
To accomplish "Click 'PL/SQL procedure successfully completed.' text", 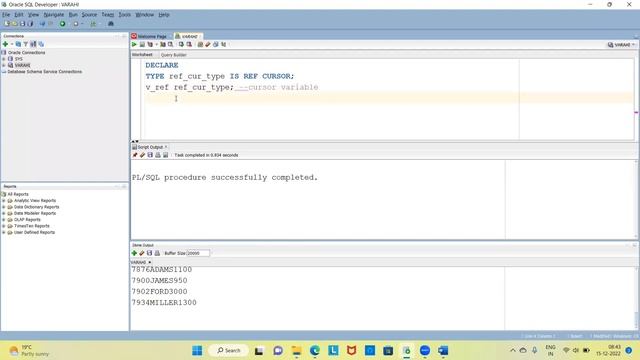I will [225, 178].
